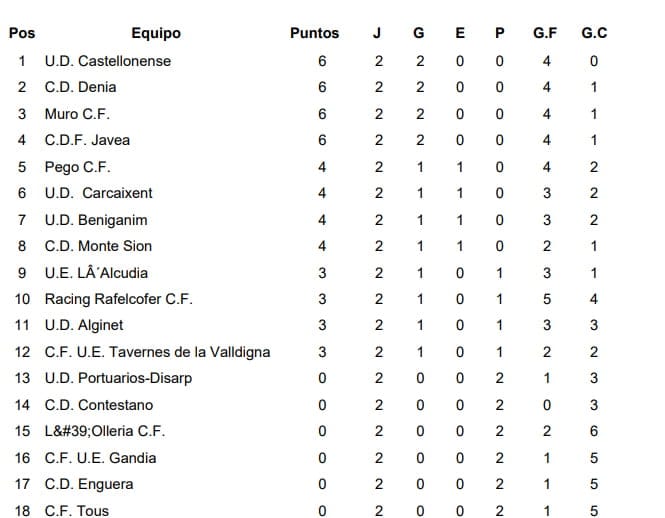Select C.F. U.E. Gandia team name
This screenshot has width=665, height=518.
(x=100, y=458)
